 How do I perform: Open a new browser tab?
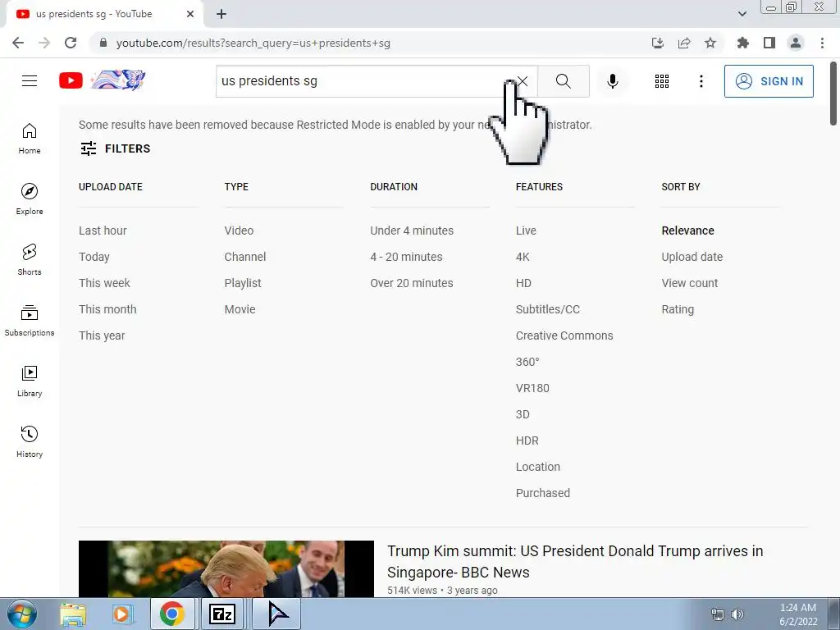221,15
